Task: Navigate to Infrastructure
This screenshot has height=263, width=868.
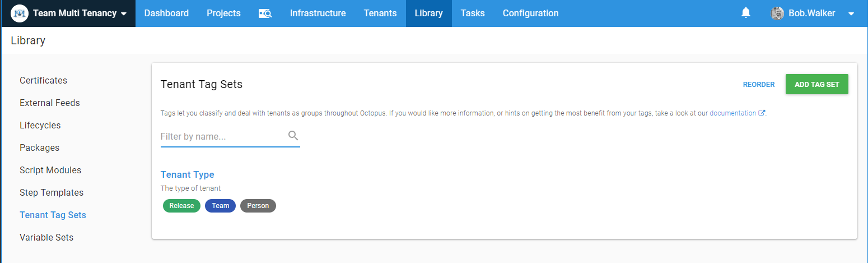Action: click(x=318, y=13)
